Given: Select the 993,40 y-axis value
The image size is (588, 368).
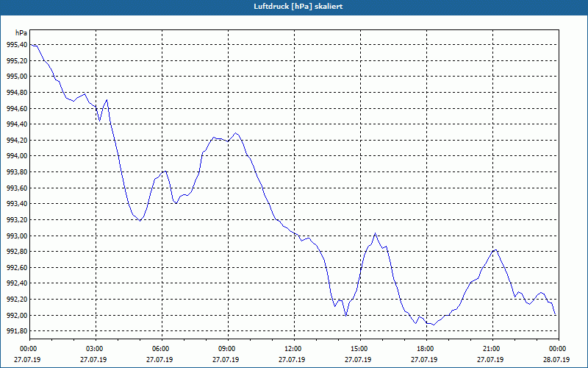Looking at the screenshot, I should coord(17,204).
